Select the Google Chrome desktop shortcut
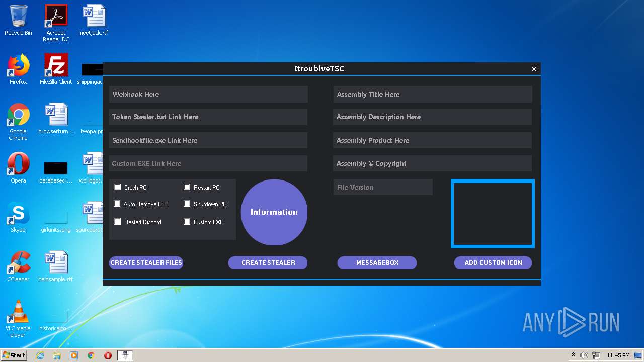644x362 pixels. tap(18, 122)
